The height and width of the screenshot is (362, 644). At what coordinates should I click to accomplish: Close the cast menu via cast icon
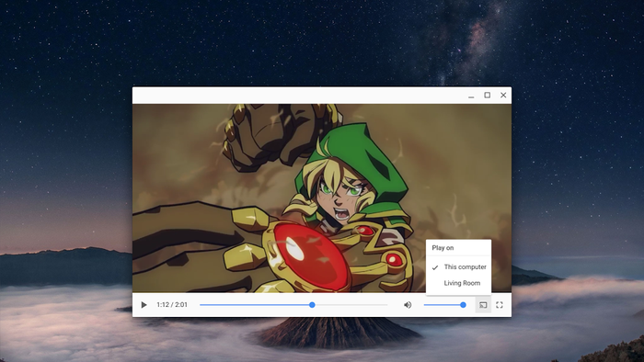point(483,305)
